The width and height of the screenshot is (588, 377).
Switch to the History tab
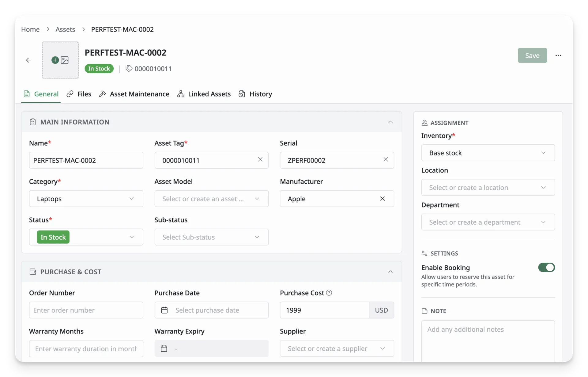tap(255, 94)
